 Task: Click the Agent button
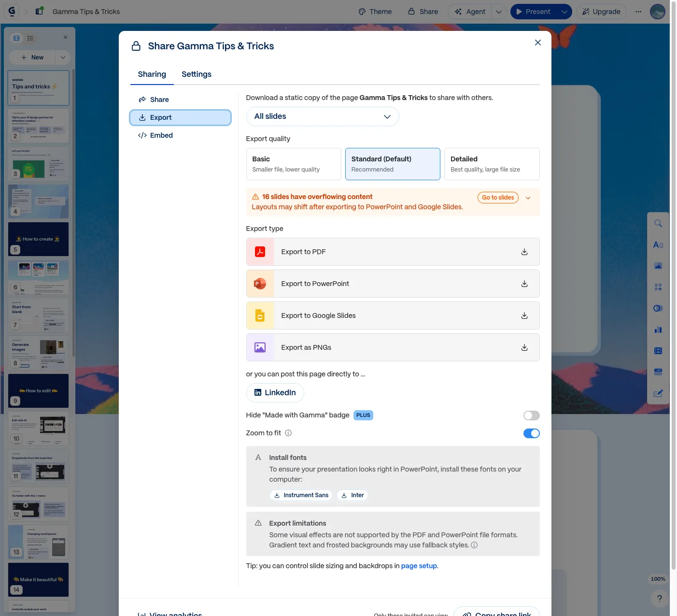(469, 12)
